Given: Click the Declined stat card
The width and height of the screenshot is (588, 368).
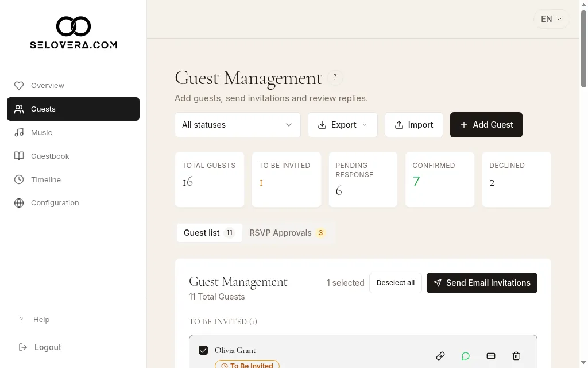Looking at the screenshot, I should 516,179.
